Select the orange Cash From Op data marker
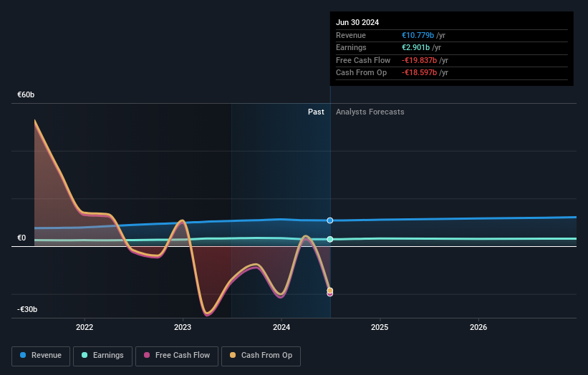 [x=330, y=291]
